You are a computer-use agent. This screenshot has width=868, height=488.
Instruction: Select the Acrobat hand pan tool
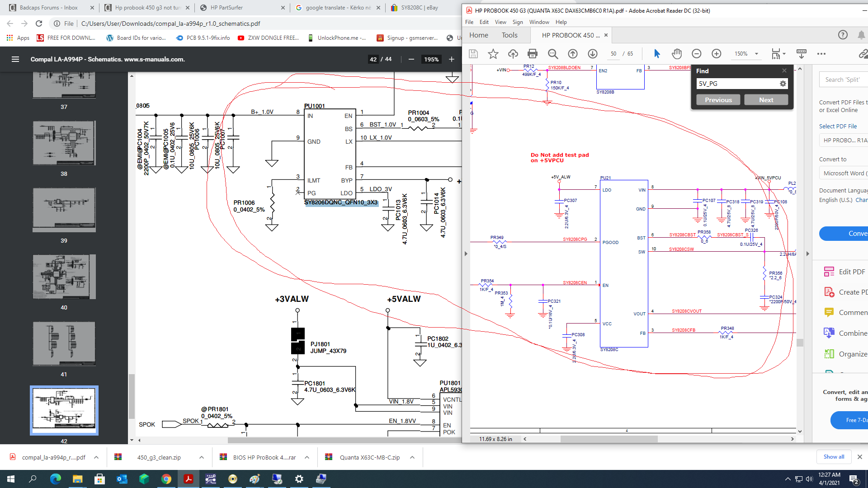point(676,54)
